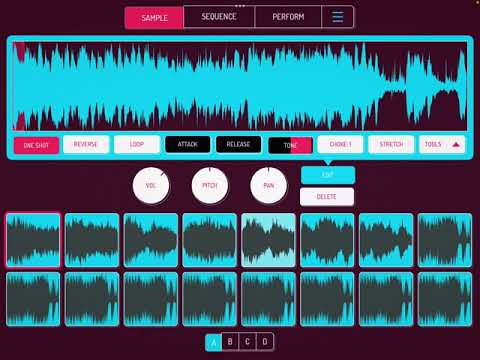The width and height of the screenshot is (480, 360).
Task: Tap the seventh pad in bottom row
Action: point(386,299)
